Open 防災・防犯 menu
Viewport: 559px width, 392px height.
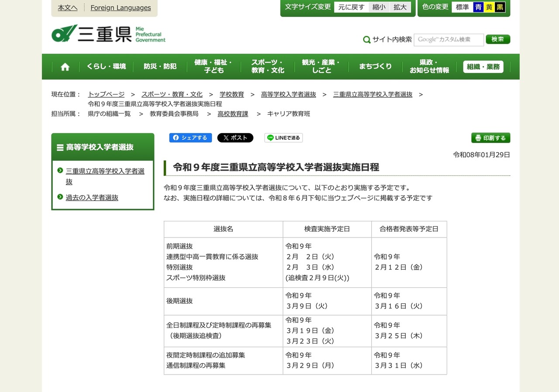pos(160,66)
